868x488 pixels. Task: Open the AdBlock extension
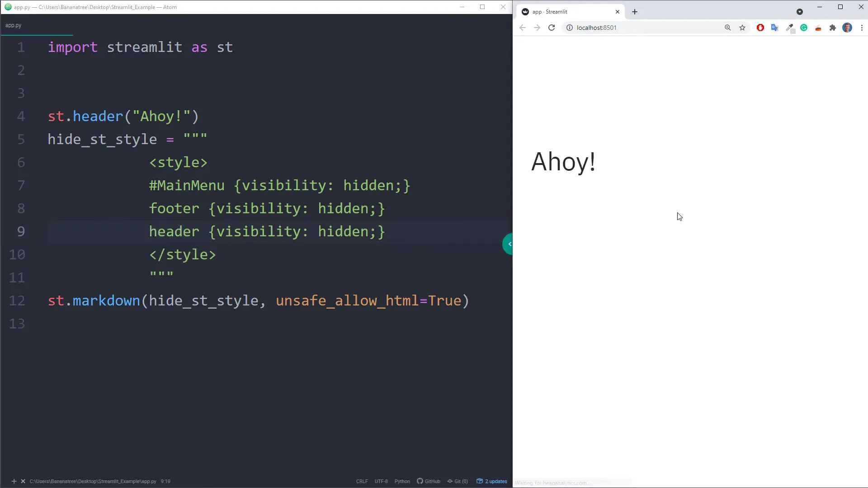(760, 28)
